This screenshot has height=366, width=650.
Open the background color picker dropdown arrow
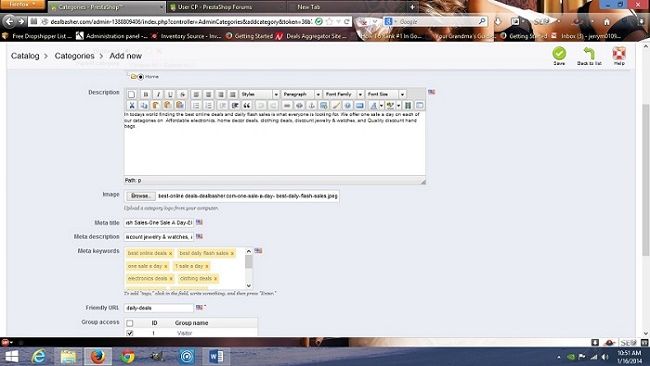click(398, 105)
